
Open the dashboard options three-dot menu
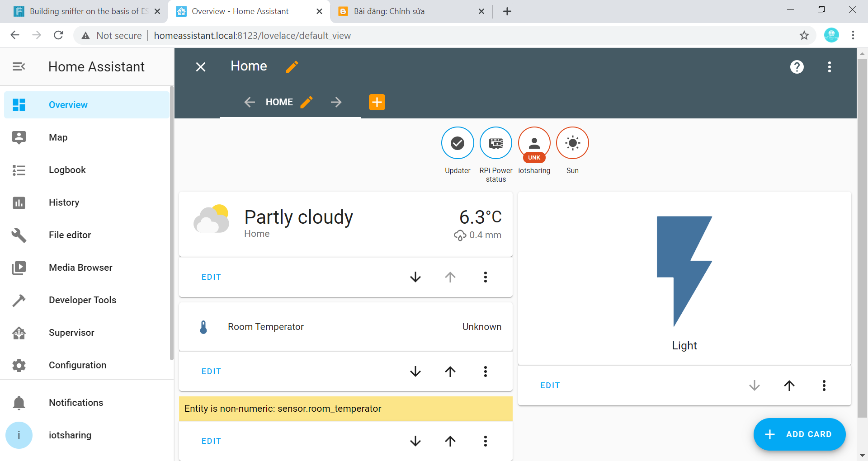pos(830,66)
